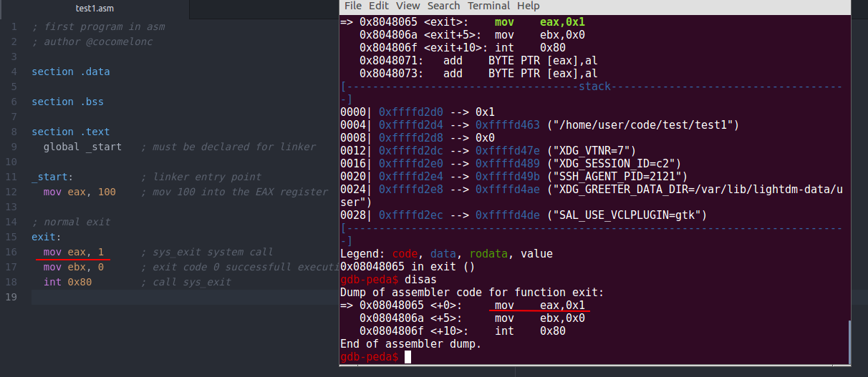Click line number 16 in editor gutter
The image size is (868, 377).
pyautogui.click(x=13, y=252)
